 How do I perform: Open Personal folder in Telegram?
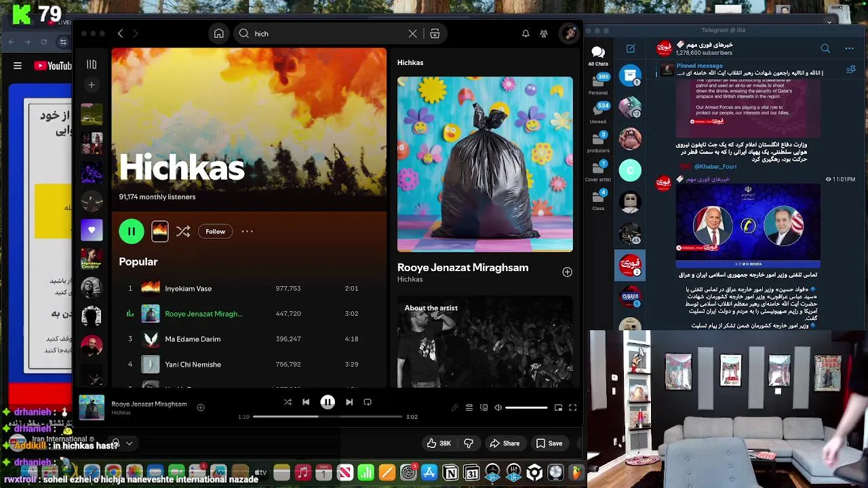point(598,84)
